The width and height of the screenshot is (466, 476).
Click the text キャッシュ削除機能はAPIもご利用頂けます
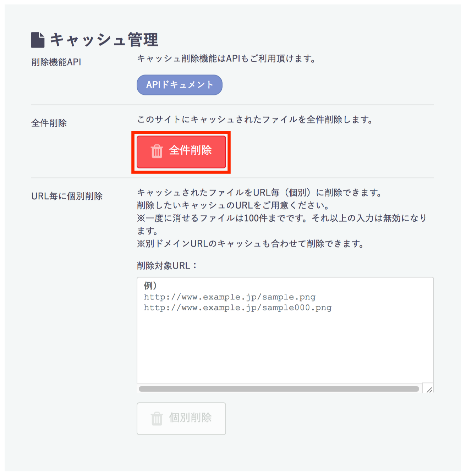coord(226,59)
